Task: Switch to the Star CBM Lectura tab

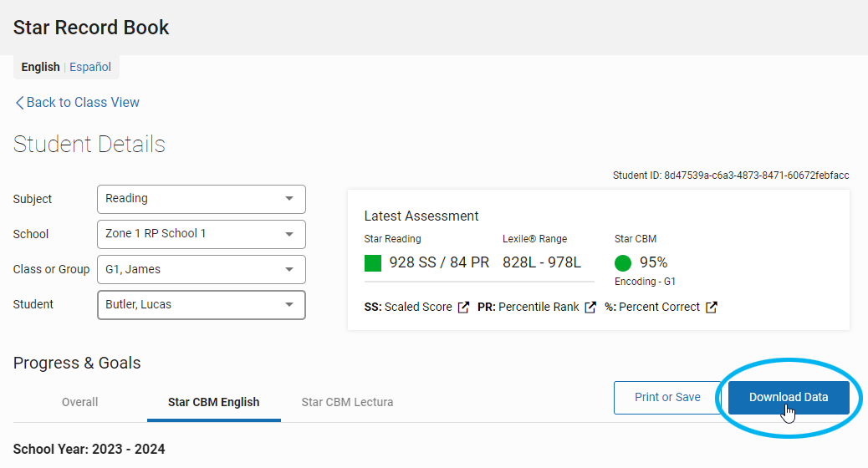Action: click(347, 402)
